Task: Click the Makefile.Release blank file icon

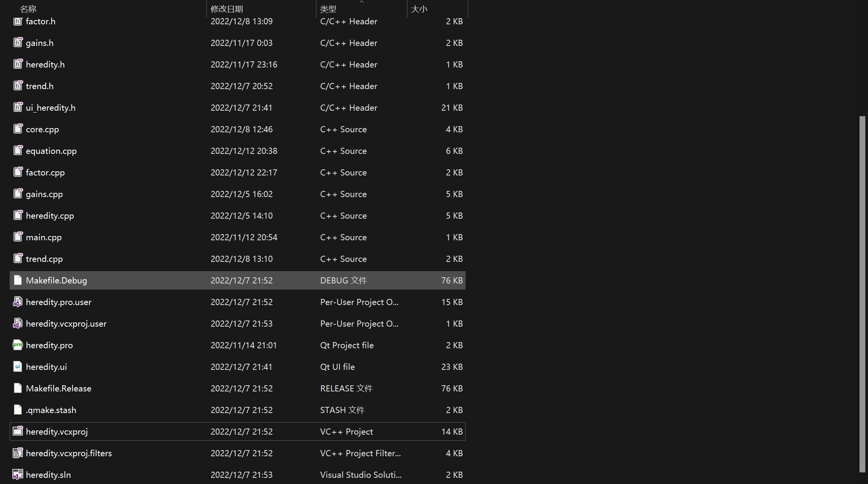Action: [x=18, y=388]
